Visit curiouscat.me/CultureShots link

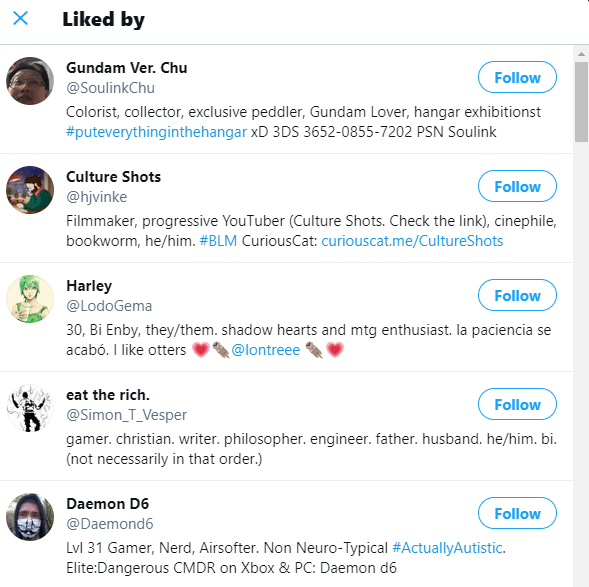[x=412, y=241]
